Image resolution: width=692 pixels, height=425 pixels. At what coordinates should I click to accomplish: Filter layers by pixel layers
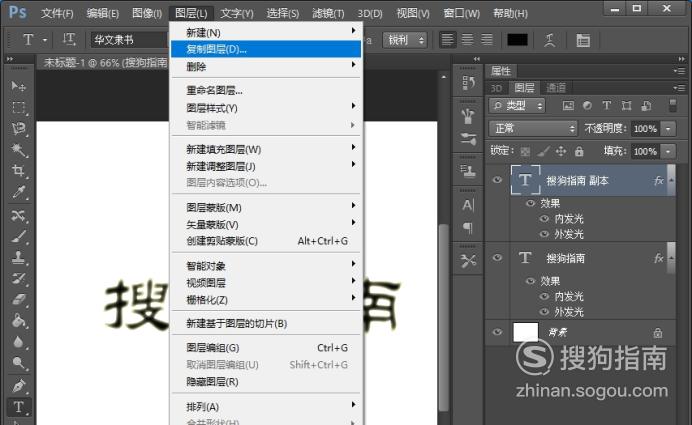point(568,105)
